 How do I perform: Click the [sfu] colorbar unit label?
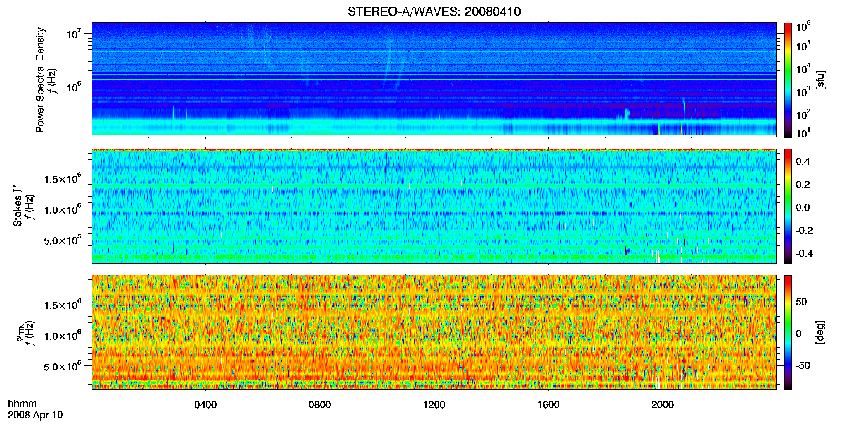tap(820, 80)
